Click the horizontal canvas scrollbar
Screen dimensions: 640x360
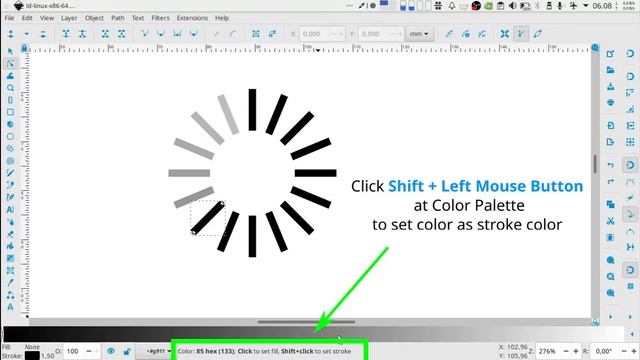[306, 322]
